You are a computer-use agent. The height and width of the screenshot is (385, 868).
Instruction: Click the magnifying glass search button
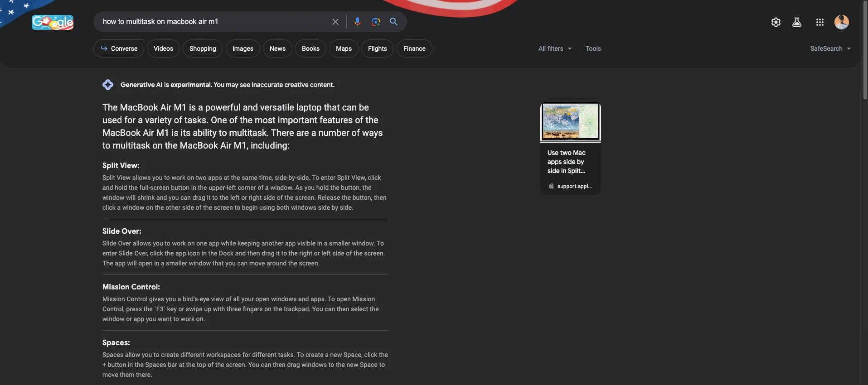pyautogui.click(x=393, y=21)
